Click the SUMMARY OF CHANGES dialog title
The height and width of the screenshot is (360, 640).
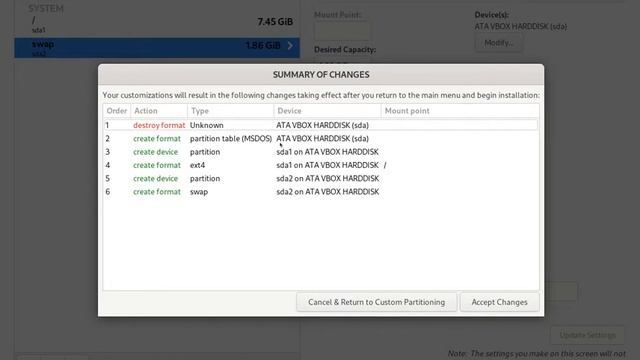coord(321,75)
